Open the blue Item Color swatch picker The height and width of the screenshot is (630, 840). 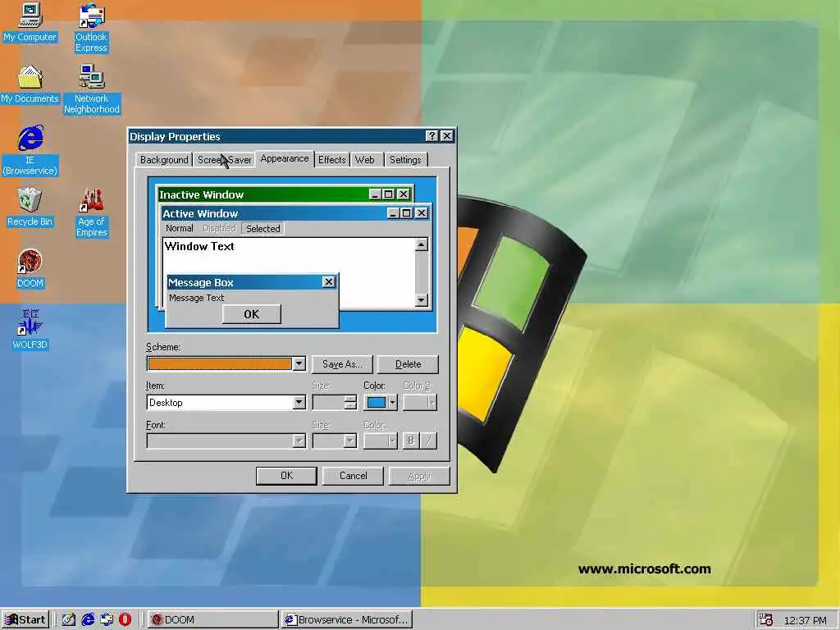[381, 402]
